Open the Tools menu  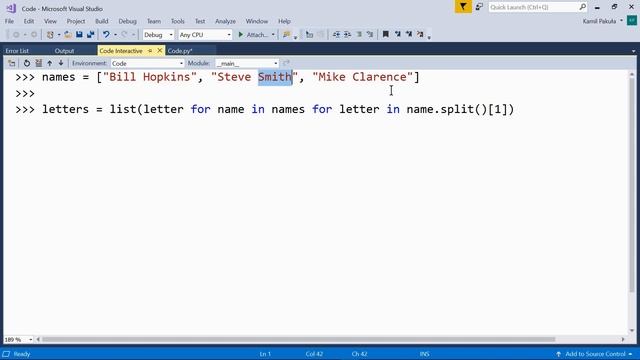(178, 21)
